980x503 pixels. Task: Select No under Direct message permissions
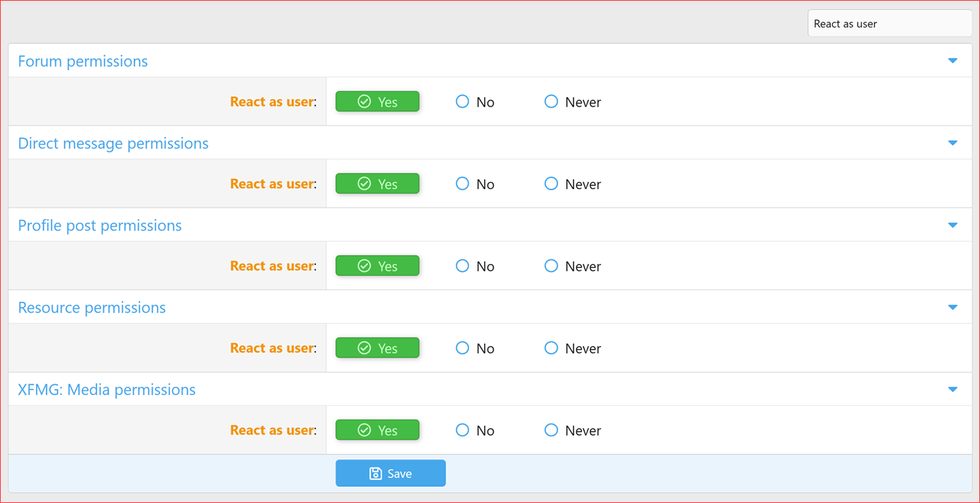click(x=462, y=183)
